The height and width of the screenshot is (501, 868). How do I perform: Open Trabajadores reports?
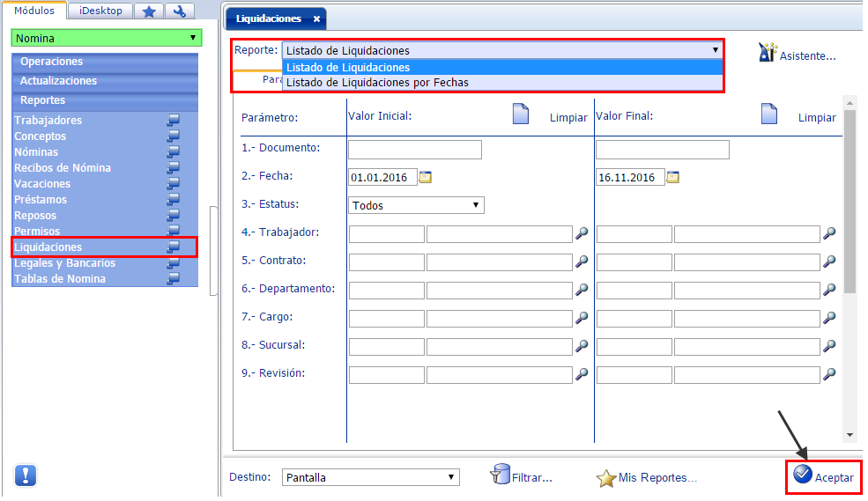click(x=48, y=120)
